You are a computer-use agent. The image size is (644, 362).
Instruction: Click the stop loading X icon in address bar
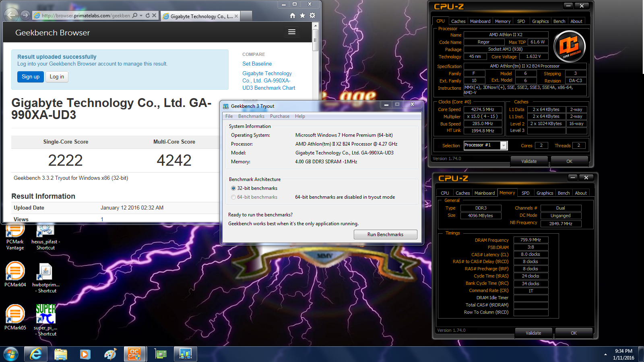click(x=154, y=15)
